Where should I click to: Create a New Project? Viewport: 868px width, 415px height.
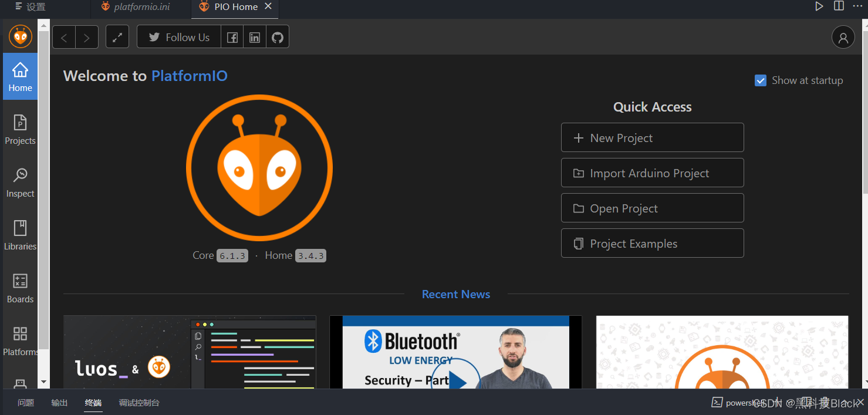[x=652, y=137]
